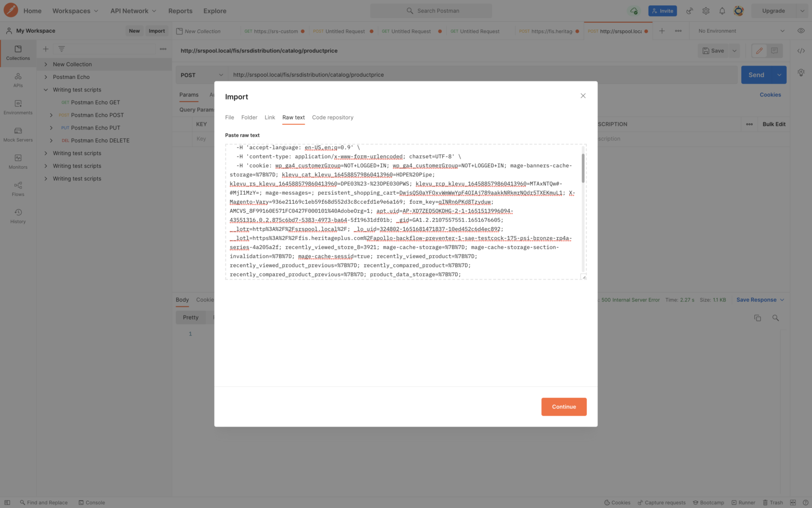Expand the New Collection tree item
The width and height of the screenshot is (812, 508).
[46, 64]
